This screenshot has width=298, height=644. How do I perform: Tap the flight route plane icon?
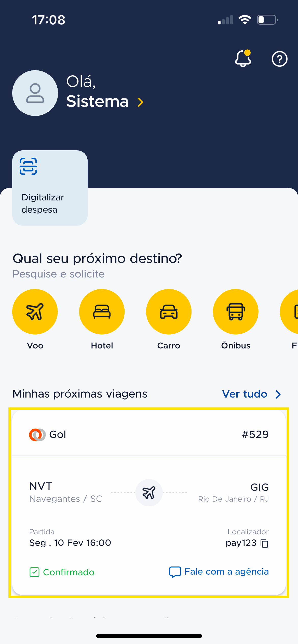pyautogui.click(x=149, y=493)
